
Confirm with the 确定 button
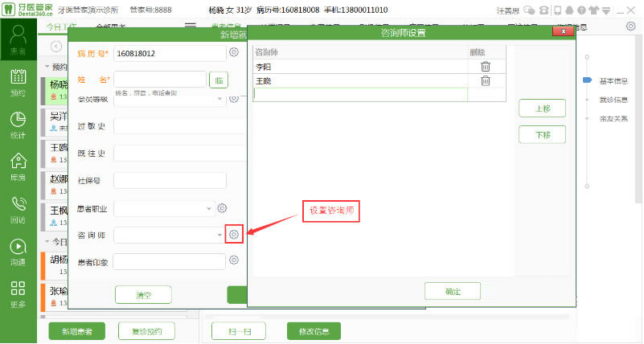(452, 291)
